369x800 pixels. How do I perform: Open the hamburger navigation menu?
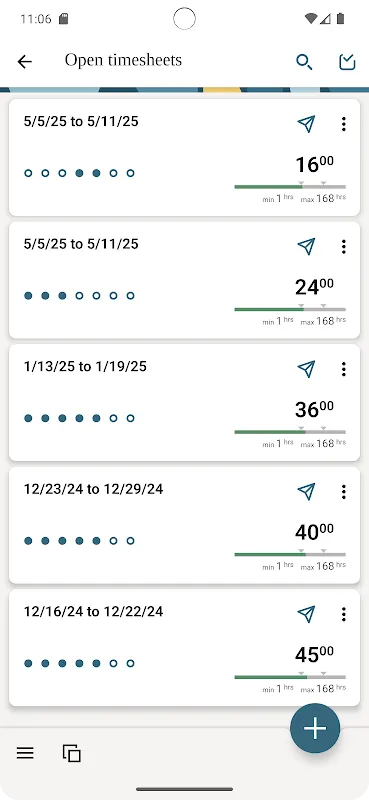(25, 753)
